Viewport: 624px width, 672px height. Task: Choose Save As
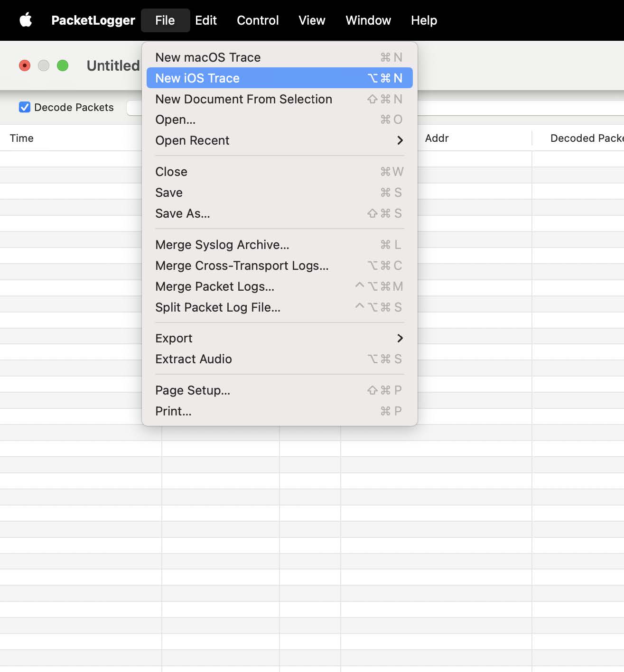point(183,213)
